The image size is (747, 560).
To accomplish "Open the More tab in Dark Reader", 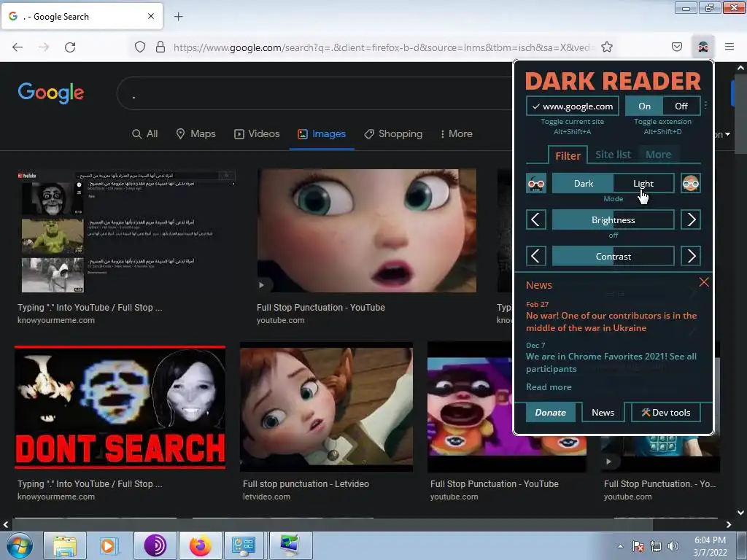I will point(658,155).
